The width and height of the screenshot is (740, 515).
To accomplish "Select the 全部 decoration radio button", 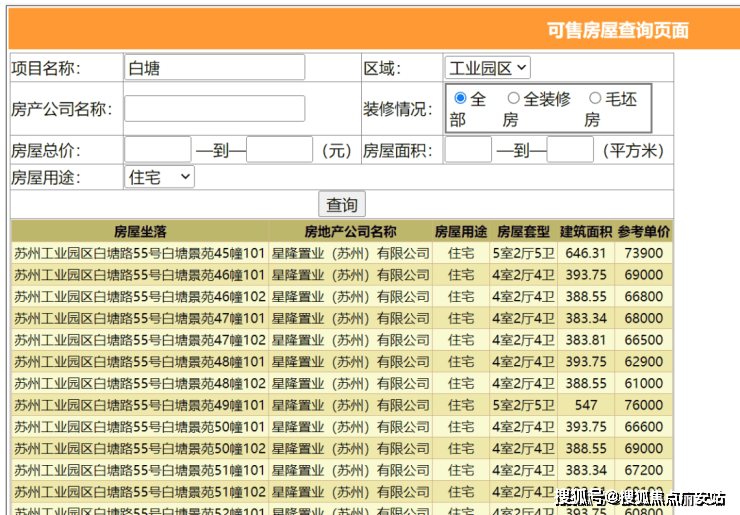I will pos(460,98).
